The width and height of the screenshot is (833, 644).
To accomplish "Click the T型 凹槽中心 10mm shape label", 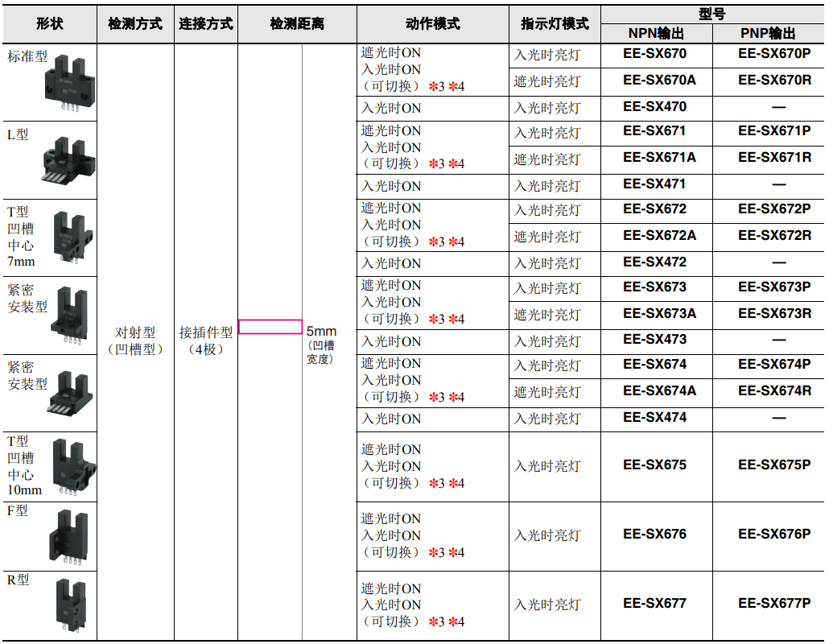I will coord(24,465).
